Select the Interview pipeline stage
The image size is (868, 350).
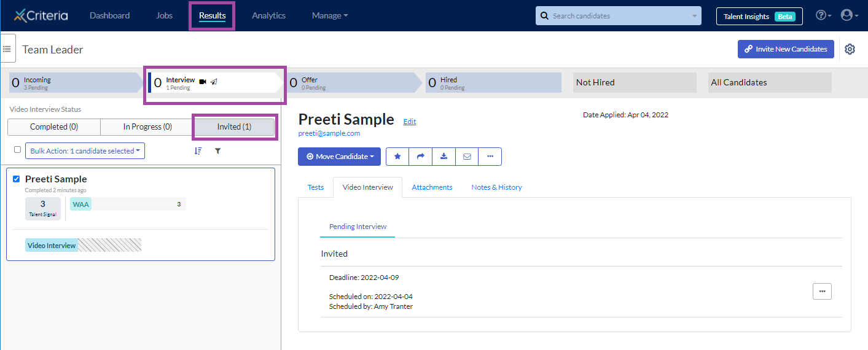pyautogui.click(x=215, y=83)
